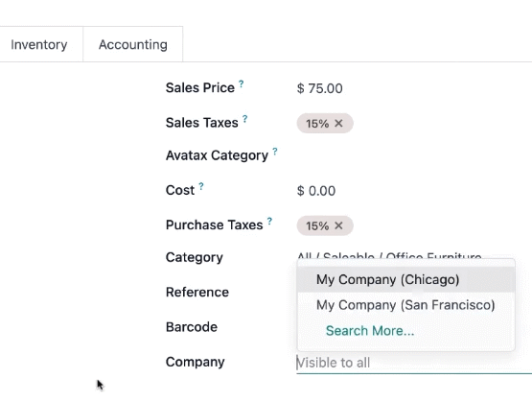Remove the 15% Purchase Taxes tag
This screenshot has width=532, height=402.
point(338,225)
